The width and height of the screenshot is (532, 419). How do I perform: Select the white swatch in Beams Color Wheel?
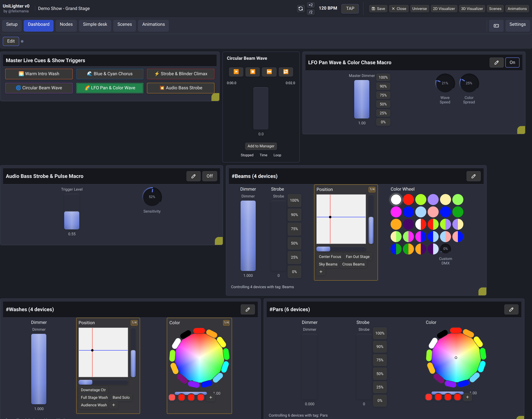click(x=396, y=199)
